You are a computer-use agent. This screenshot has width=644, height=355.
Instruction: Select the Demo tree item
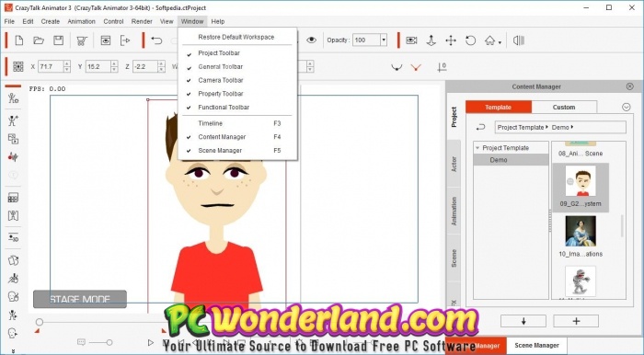coord(511,160)
